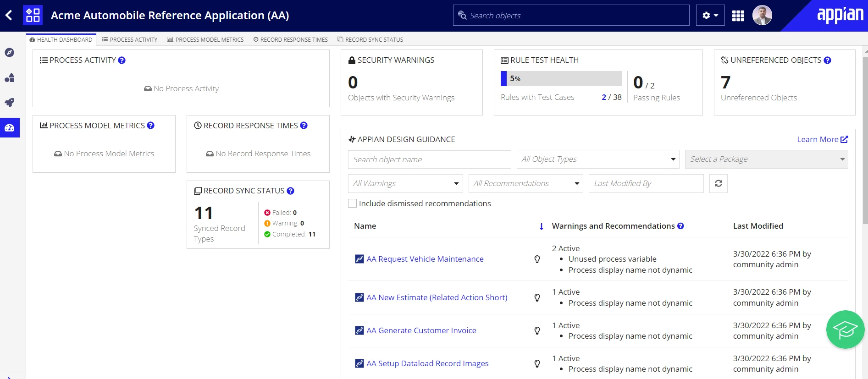
Task: Open the Deploy rocket view in sidebar
Action: [10, 103]
